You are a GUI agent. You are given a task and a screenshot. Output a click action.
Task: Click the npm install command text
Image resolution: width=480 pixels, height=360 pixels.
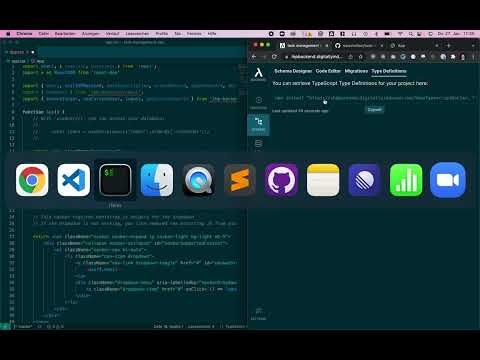pos(373,98)
